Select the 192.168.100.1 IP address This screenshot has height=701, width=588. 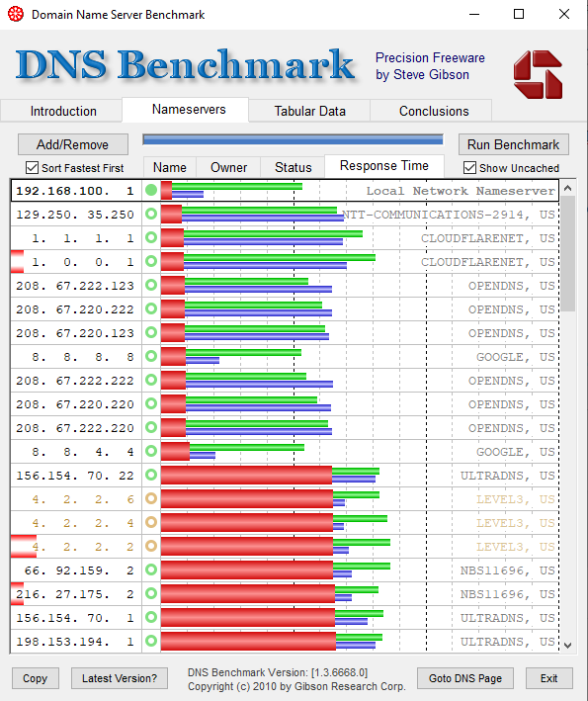tap(75, 191)
